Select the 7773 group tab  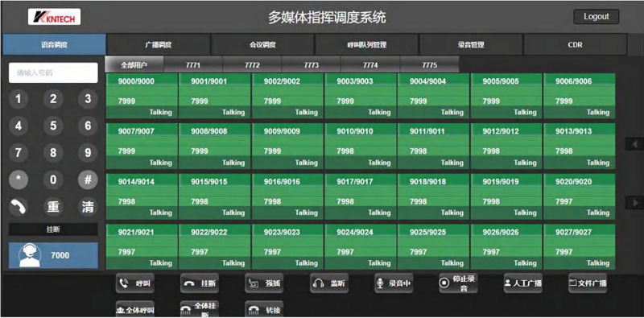tap(312, 65)
